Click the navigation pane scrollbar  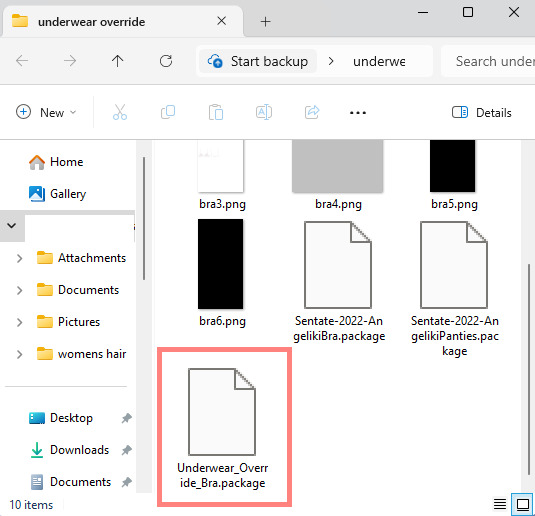pyautogui.click(x=144, y=218)
